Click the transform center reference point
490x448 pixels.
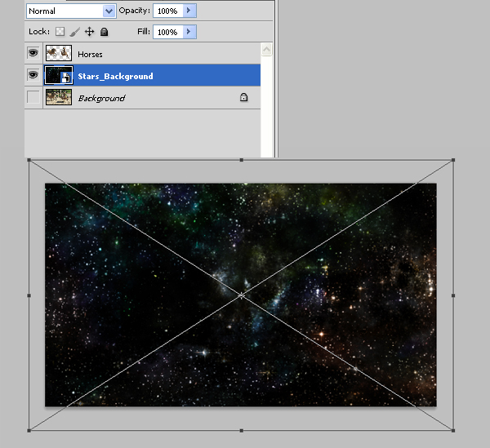(x=241, y=295)
